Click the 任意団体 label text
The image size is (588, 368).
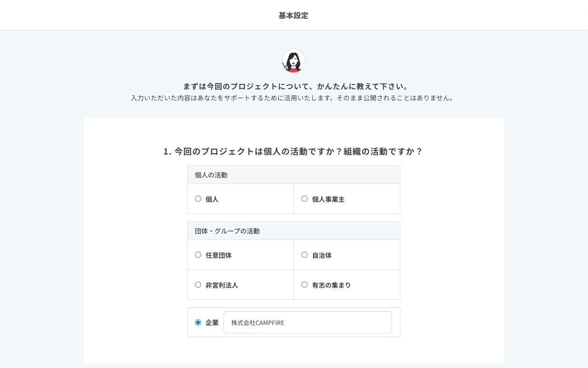(x=218, y=255)
